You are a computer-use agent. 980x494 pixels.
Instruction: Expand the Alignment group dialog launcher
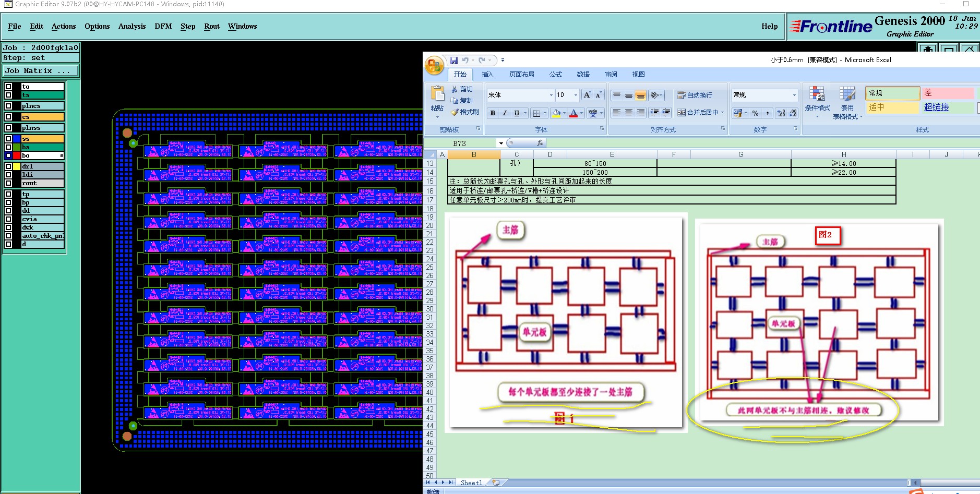pos(723,128)
